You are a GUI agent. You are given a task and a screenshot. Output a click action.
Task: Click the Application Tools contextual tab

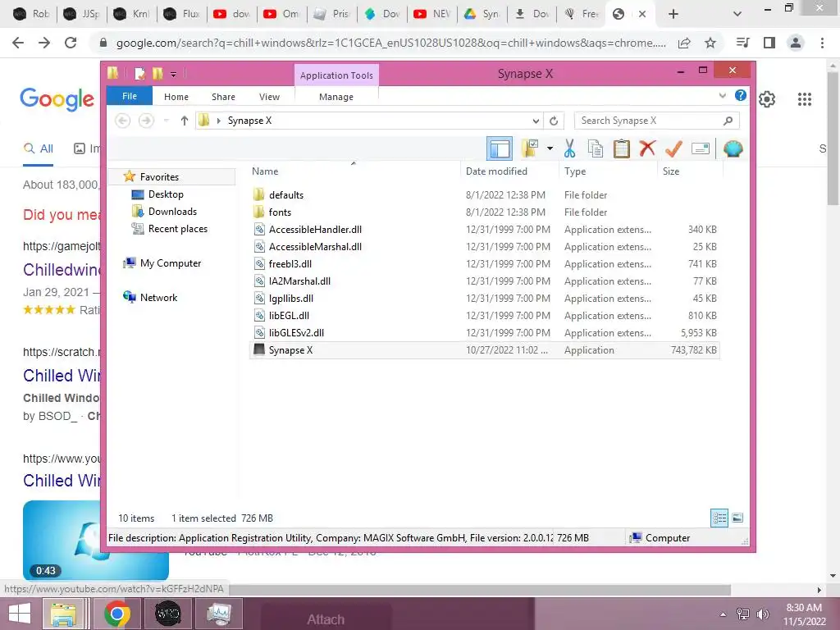(x=336, y=75)
